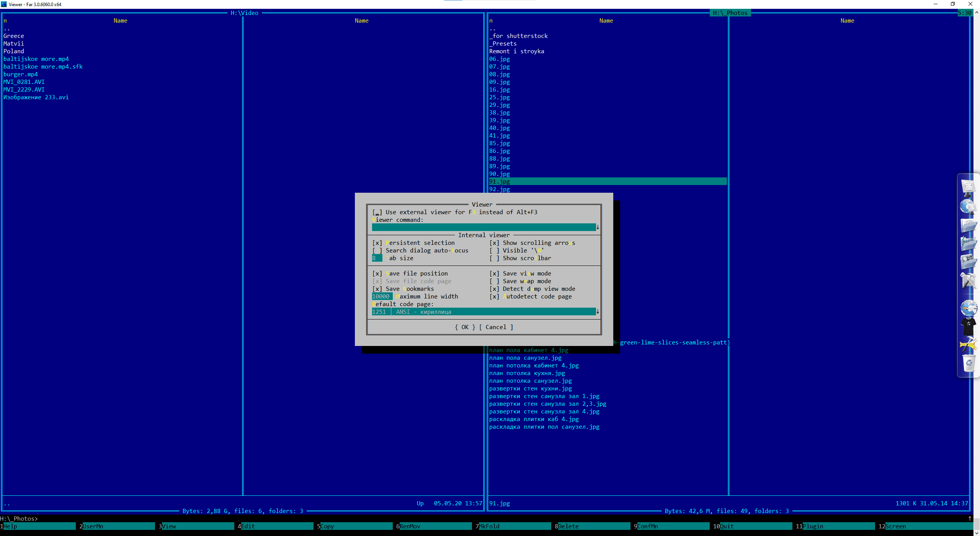Click the Maximum line width field
The image size is (980, 536).
point(382,297)
